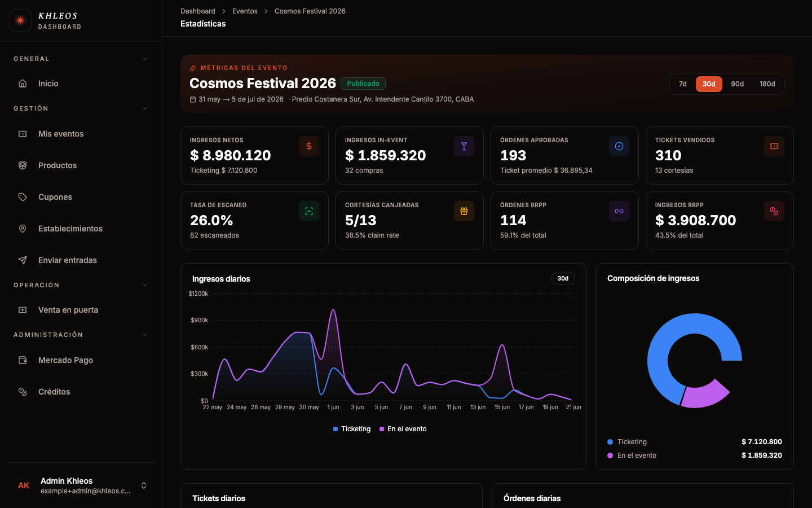Open the Admin Khleos account switcher
812x508 pixels.
coord(81,485)
